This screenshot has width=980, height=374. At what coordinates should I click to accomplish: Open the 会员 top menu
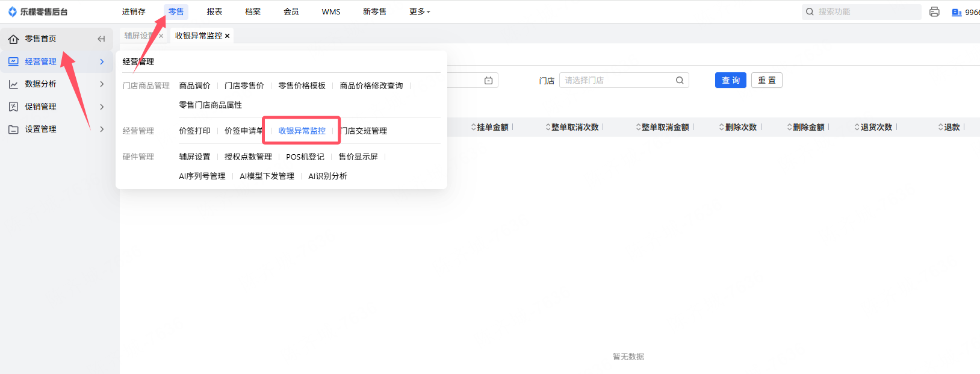(291, 11)
